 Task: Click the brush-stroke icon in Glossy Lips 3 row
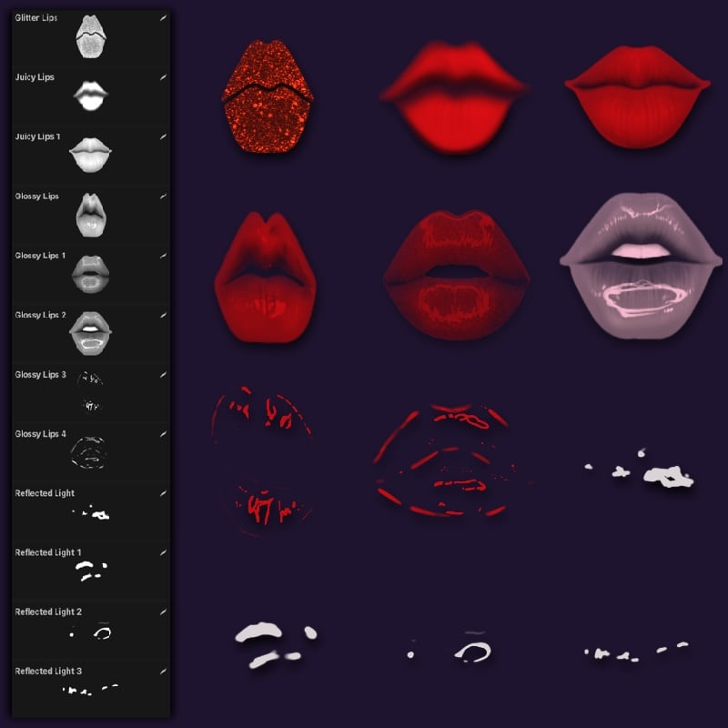click(x=164, y=375)
